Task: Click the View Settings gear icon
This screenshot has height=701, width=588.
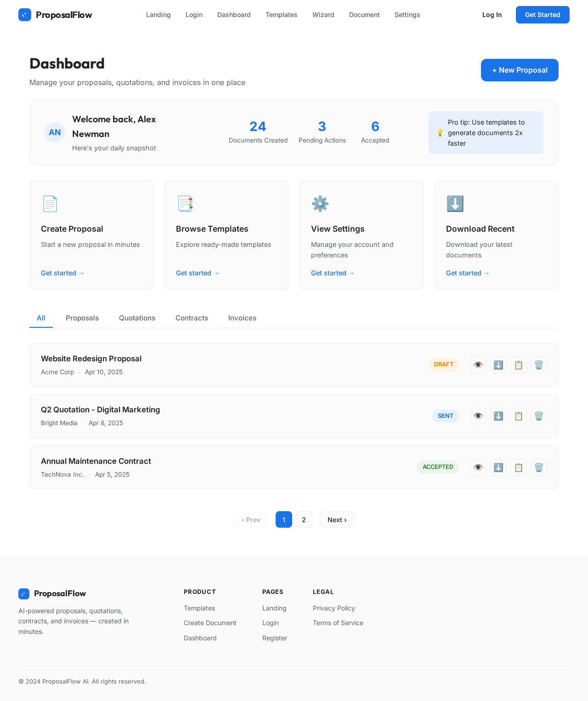Action: [320, 204]
